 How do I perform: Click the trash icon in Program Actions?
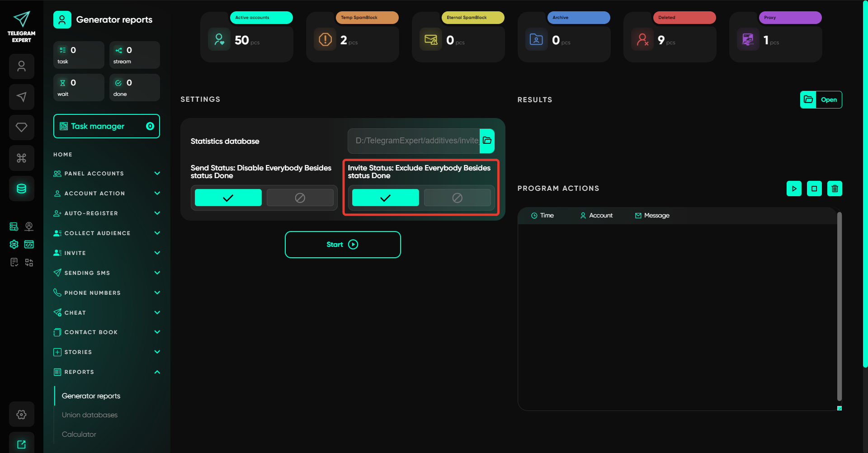(835, 189)
